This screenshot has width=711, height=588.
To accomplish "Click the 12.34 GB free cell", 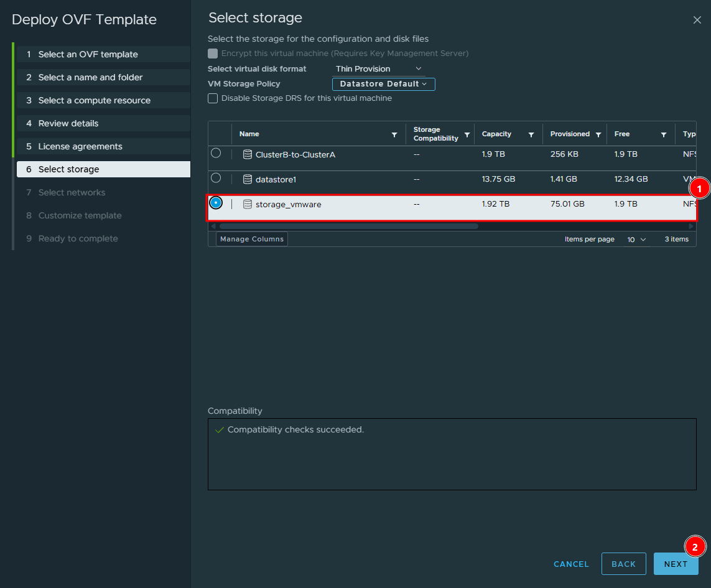I will tap(631, 179).
